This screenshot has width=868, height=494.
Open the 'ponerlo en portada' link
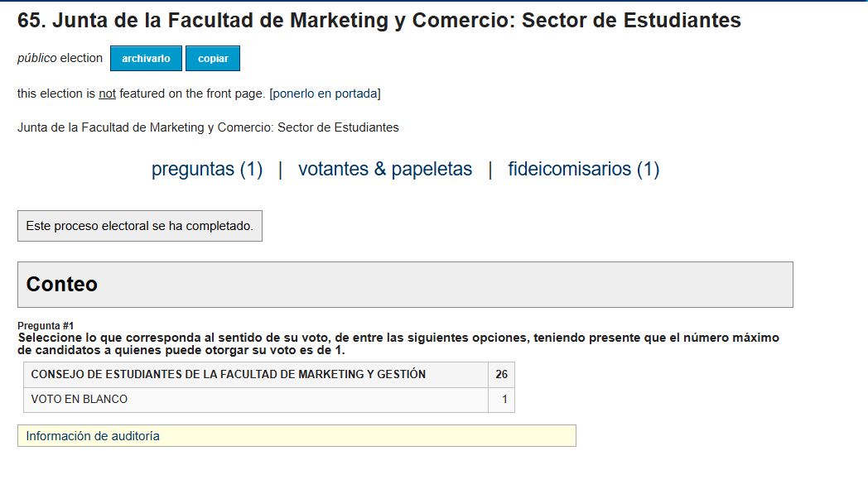[x=325, y=94]
